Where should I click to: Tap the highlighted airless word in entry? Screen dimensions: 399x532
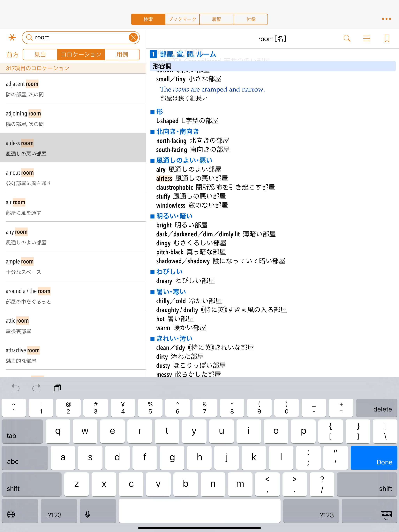pyautogui.click(x=164, y=178)
